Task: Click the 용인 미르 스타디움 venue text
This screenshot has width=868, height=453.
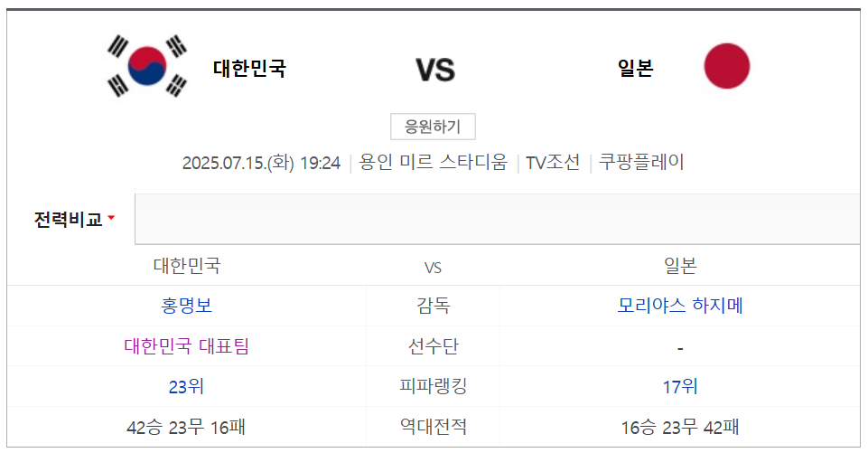Action: click(x=434, y=162)
